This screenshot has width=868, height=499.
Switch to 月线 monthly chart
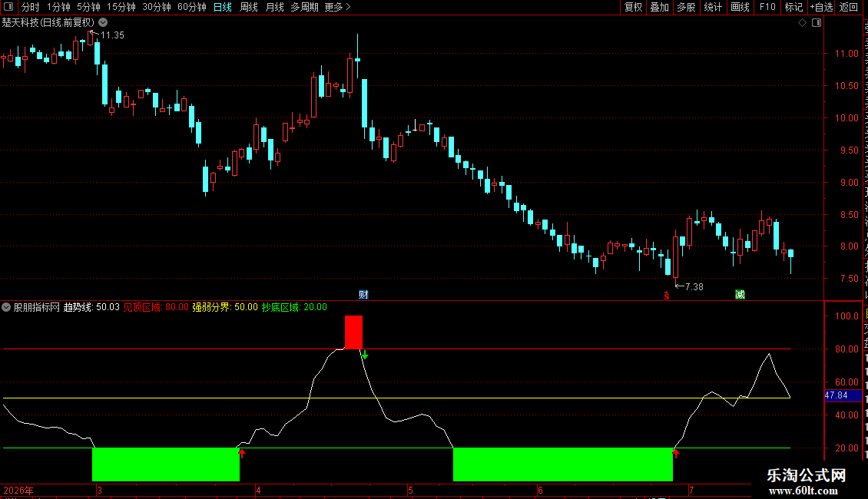[x=274, y=7]
